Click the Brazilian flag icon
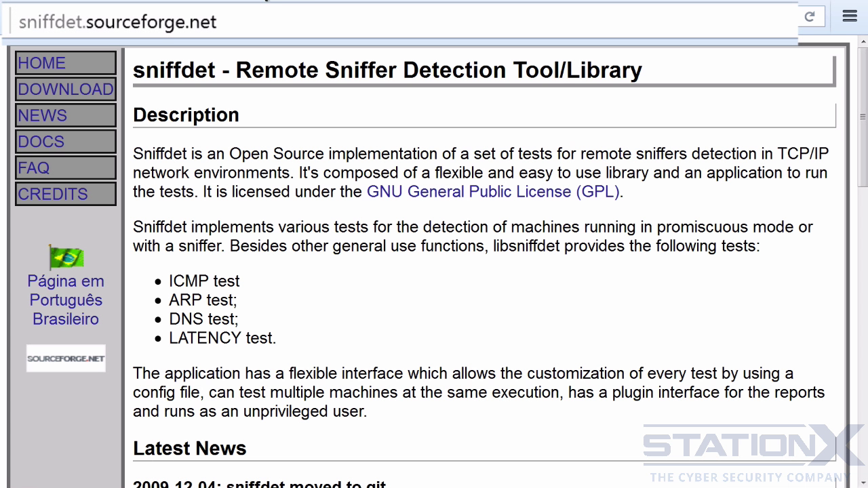Viewport: 868px width, 488px height. (66, 258)
